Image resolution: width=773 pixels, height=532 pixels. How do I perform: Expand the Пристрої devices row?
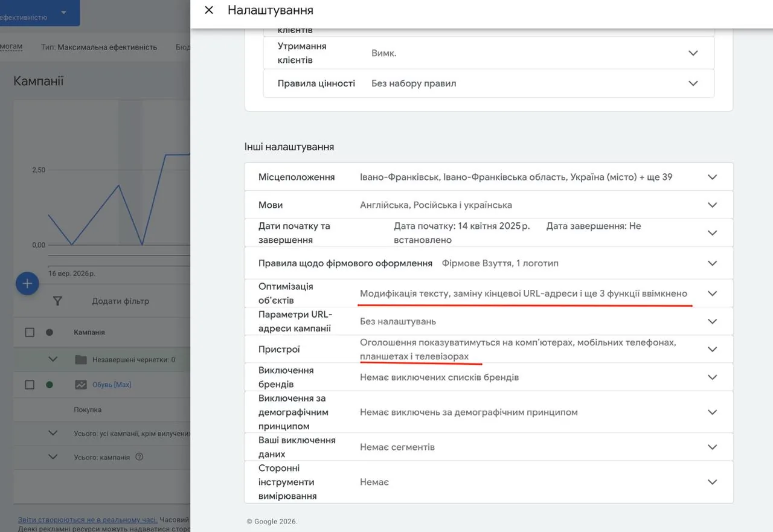point(713,349)
